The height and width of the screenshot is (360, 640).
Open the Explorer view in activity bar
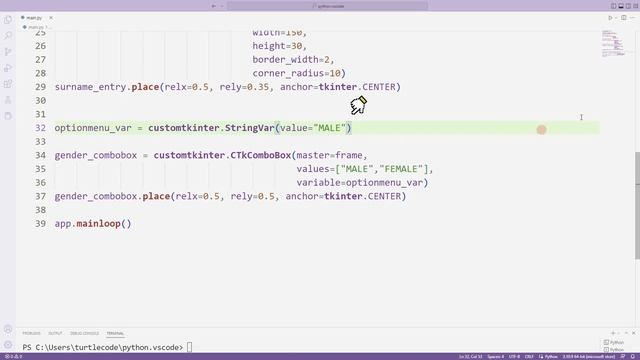[8, 20]
